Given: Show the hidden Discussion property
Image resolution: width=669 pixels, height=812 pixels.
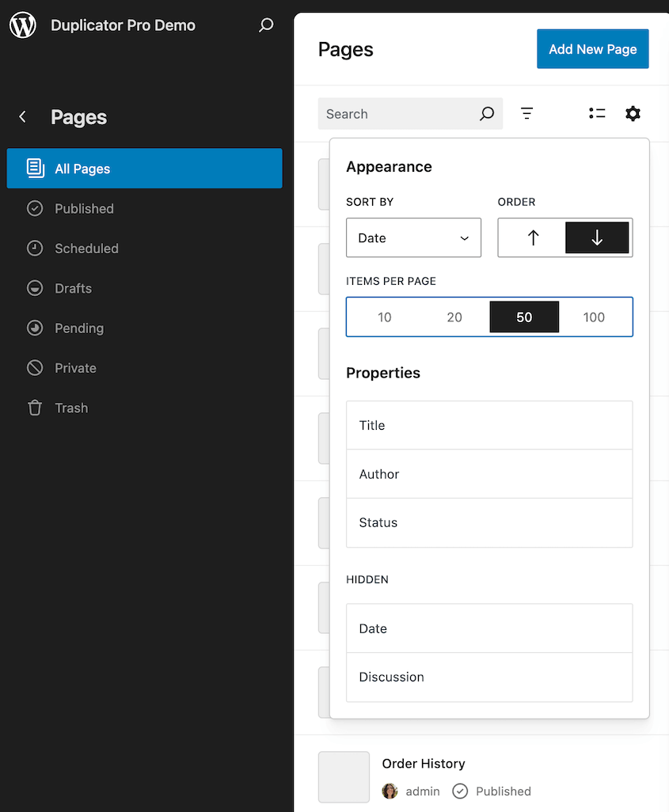Looking at the screenshot, I should pyautogui.click(x=489, y=677).
